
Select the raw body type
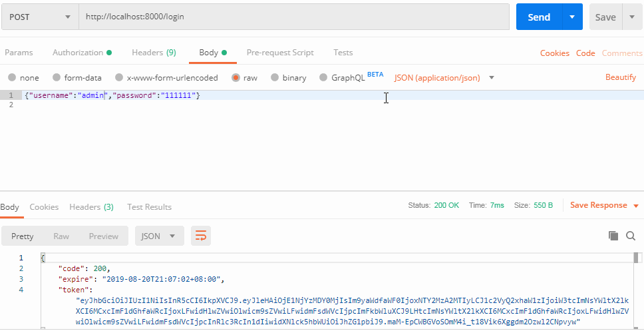pos(244,78)
